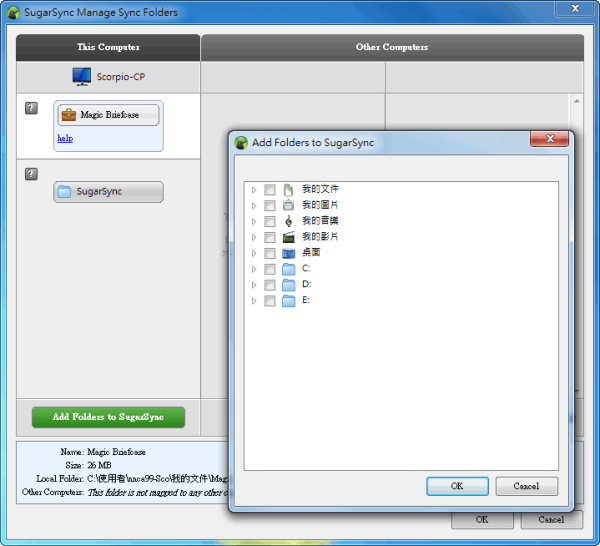Expand the D: drive tree node

pyautogui.click(x=254, y=285)
